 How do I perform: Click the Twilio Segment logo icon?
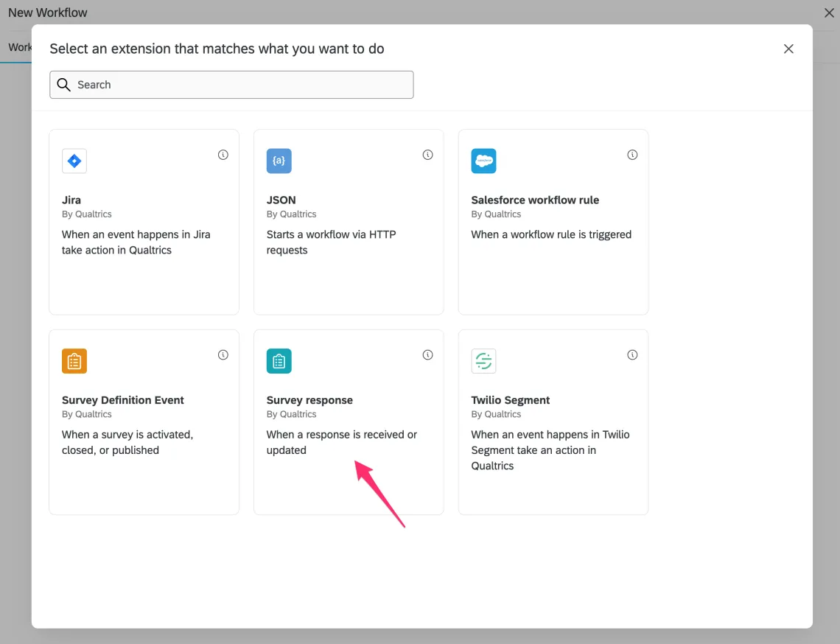pyautogui.click(x=484, y=361)
